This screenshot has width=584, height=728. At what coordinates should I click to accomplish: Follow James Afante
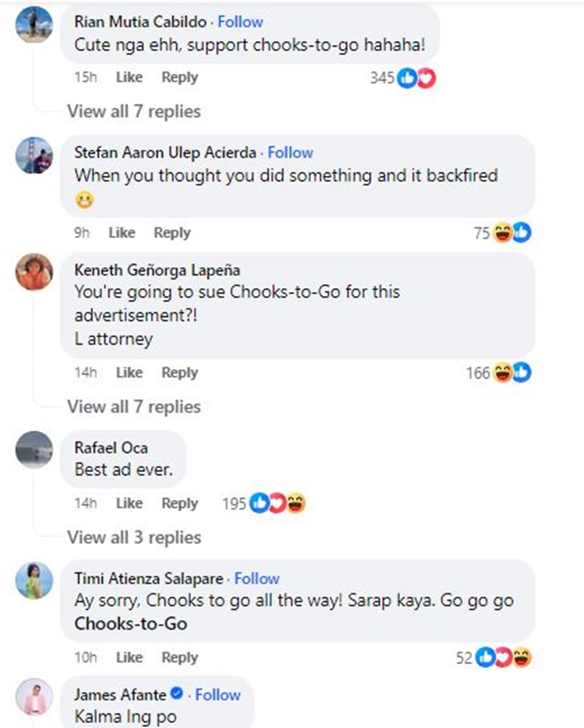click(x=218, y=694)
